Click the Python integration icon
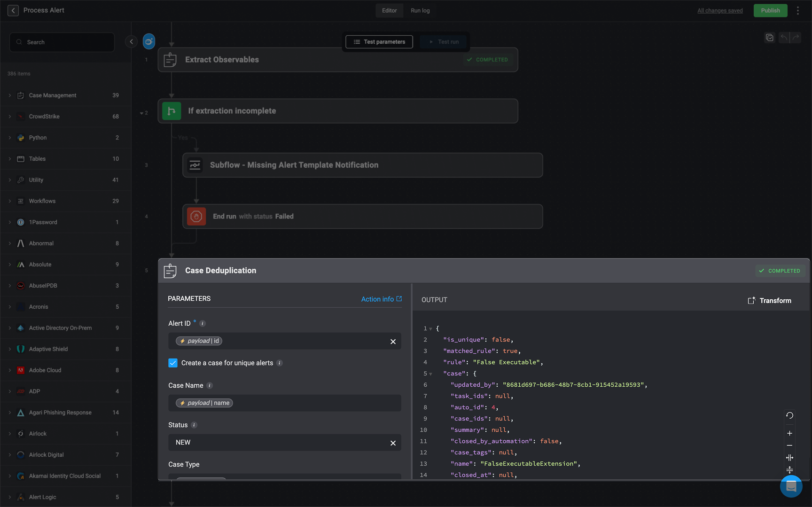Screen dimensions: 812x507 (x=21, y=138)
